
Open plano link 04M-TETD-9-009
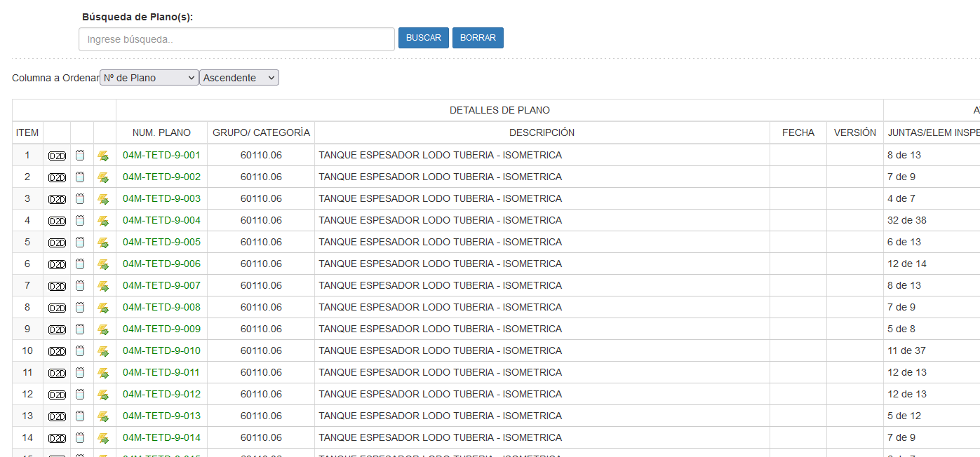[x=161, y=329]
